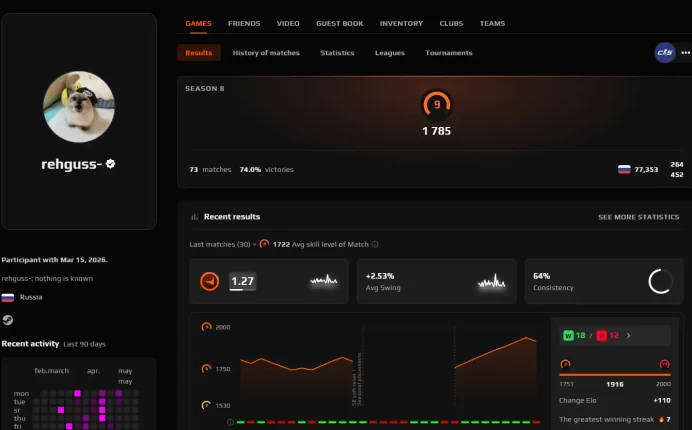Screen dimensions: 692x430
Task: Click the sparkline chart beside 1.27
Action: pyautogui.click(x=323, y=280)
